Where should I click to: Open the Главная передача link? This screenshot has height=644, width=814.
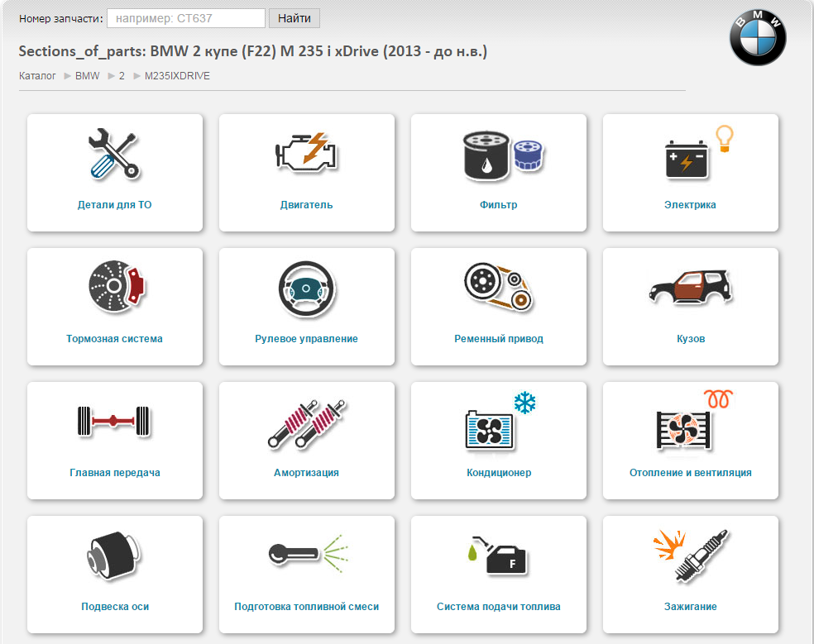115,472
